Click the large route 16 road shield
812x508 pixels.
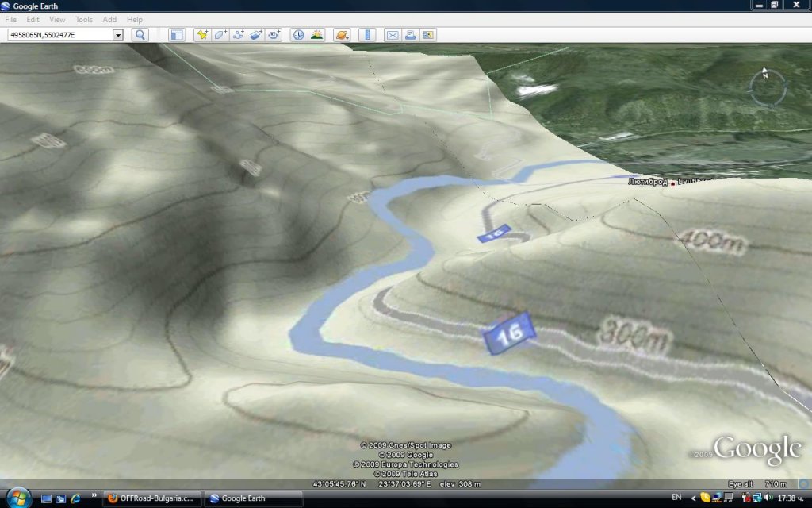click(x=508, y=333)
